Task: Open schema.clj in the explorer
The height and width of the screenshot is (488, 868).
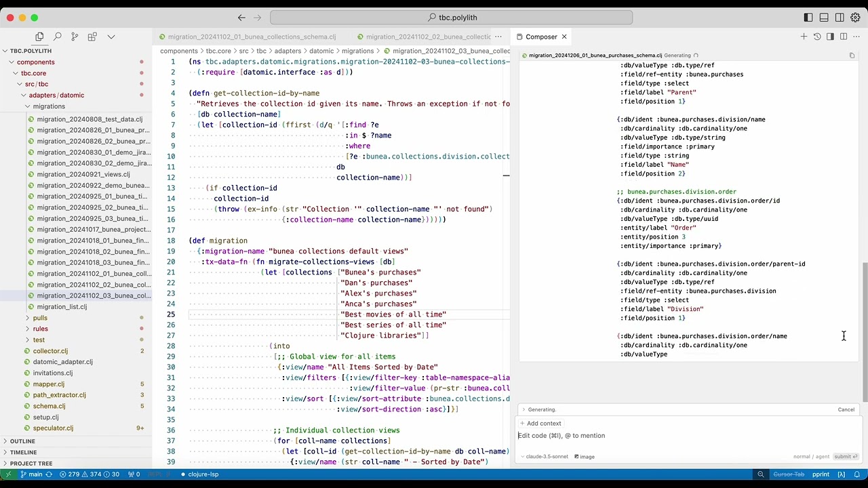Action: 49,406
